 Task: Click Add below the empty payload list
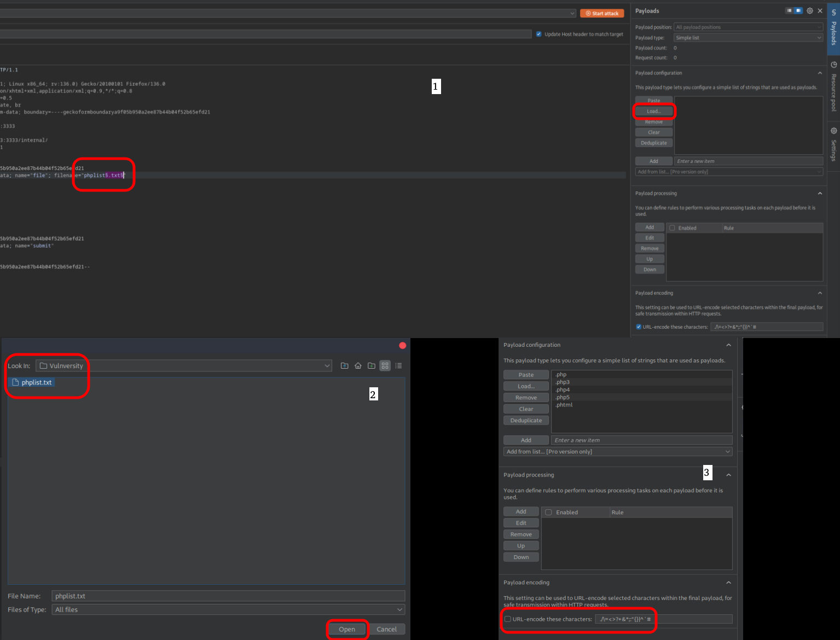coord(654,161)
